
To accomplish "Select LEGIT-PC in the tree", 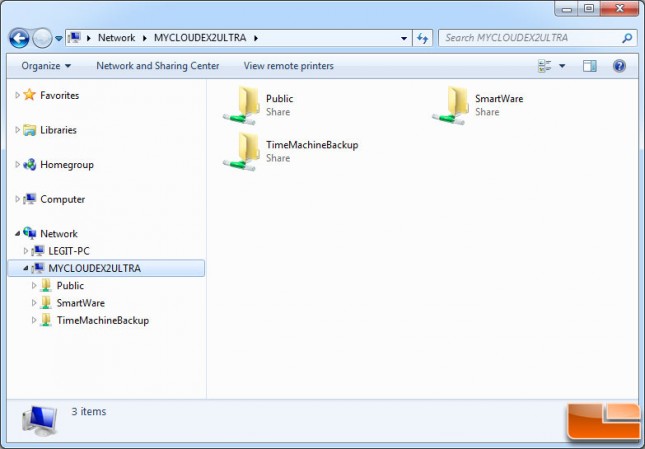I will pyautogui.click(x=69, y=251).
